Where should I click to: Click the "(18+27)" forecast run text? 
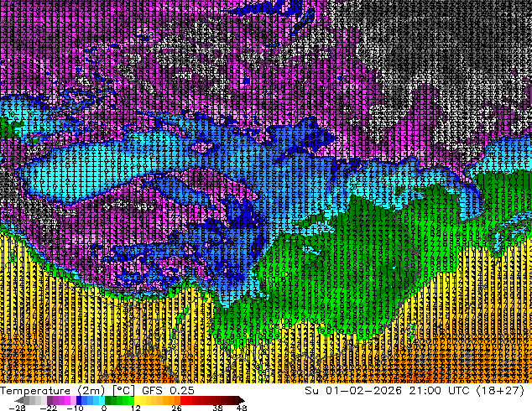click(500, 391)
